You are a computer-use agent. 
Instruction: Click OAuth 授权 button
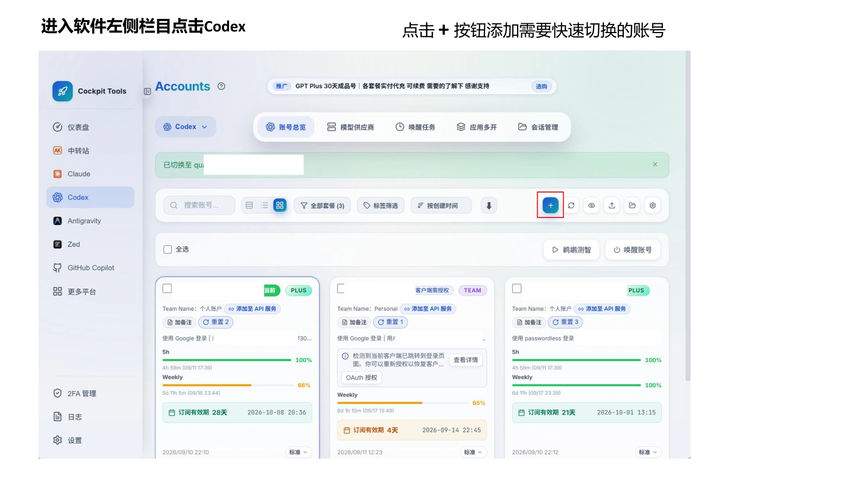(361, 377)
